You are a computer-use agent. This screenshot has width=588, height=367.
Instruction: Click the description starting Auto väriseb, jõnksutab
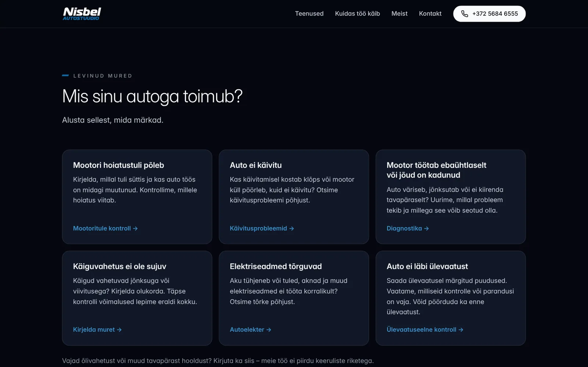point(445,200)
